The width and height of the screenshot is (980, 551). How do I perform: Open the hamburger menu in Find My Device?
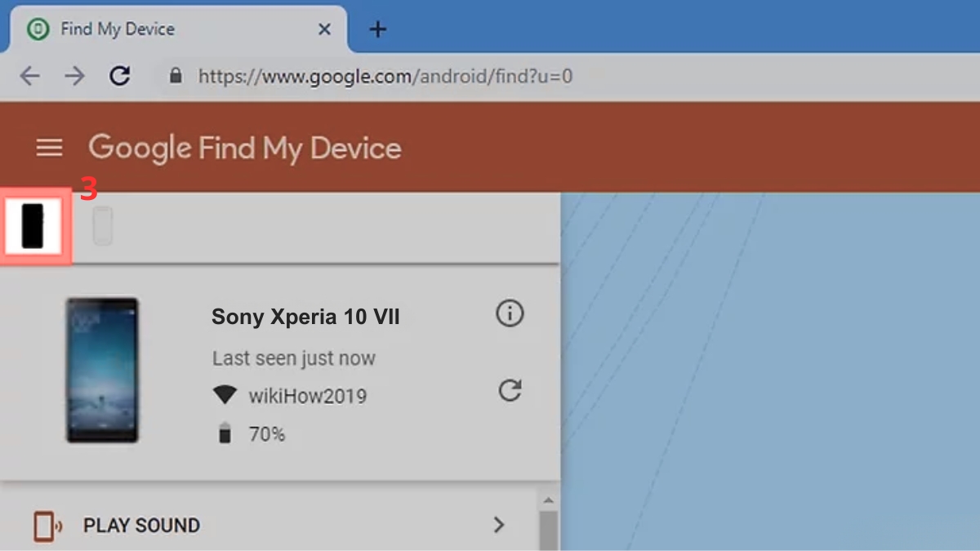click(50, 148)
